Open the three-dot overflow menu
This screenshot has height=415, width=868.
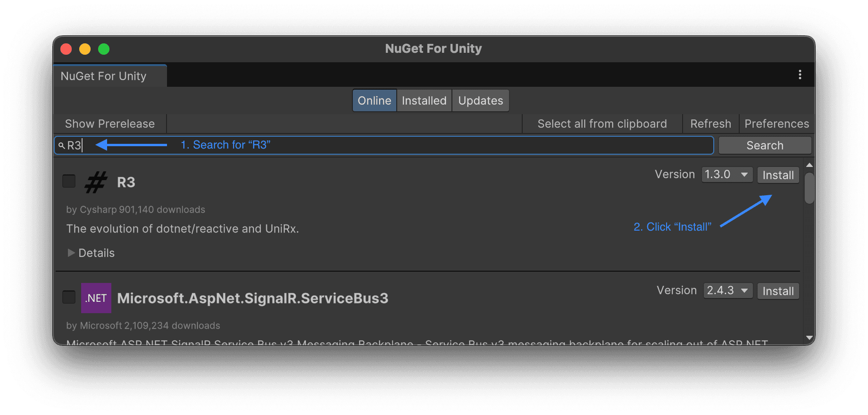800,75
